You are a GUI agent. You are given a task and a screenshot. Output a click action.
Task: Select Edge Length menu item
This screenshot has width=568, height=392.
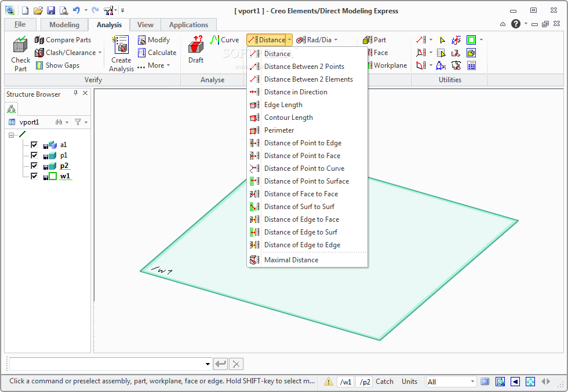tap(307, 105)
